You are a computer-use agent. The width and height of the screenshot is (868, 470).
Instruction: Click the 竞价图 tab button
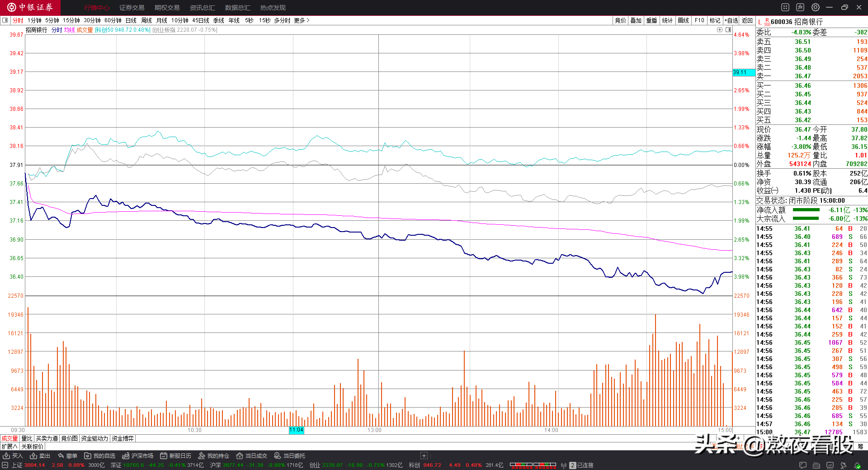click(70, 438)
